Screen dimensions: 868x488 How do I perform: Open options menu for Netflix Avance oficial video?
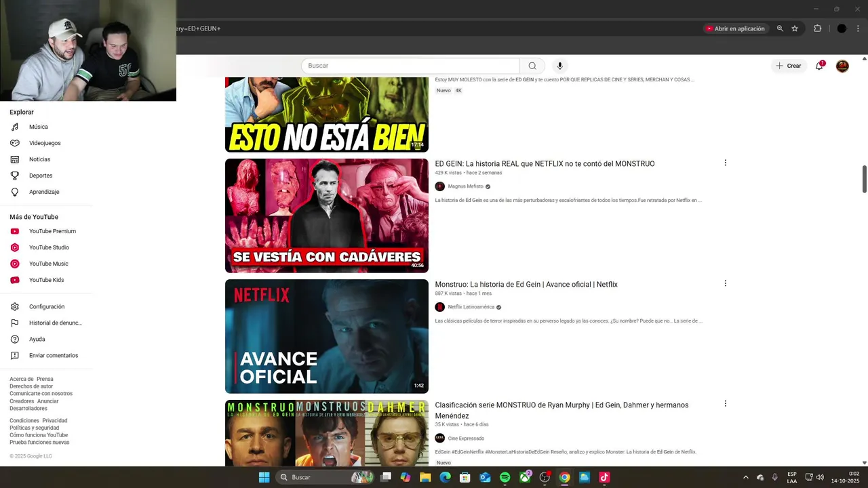725,283
